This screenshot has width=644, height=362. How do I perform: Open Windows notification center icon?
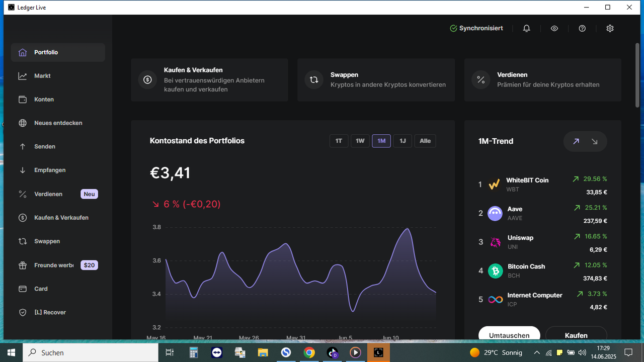[x=628, y=352]
